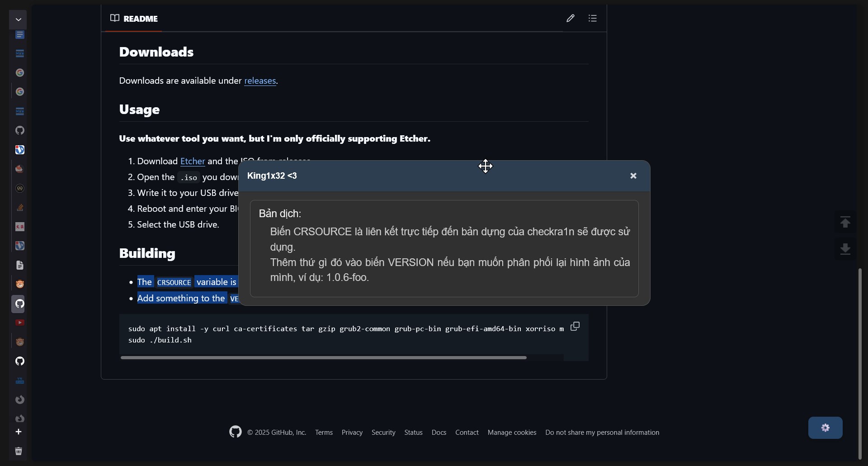Open the gray document page tab in sidebar
Screen dimensions: 868x466
(x=20, y=265)
